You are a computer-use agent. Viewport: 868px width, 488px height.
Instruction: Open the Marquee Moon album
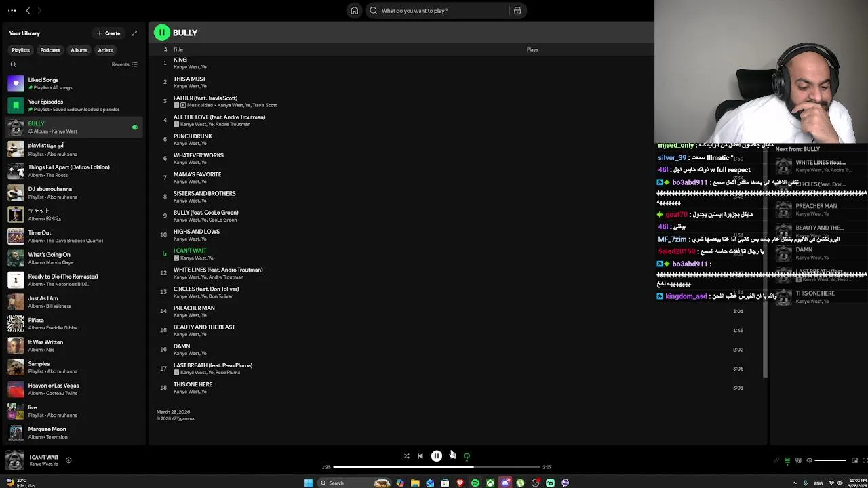[74, 432]
